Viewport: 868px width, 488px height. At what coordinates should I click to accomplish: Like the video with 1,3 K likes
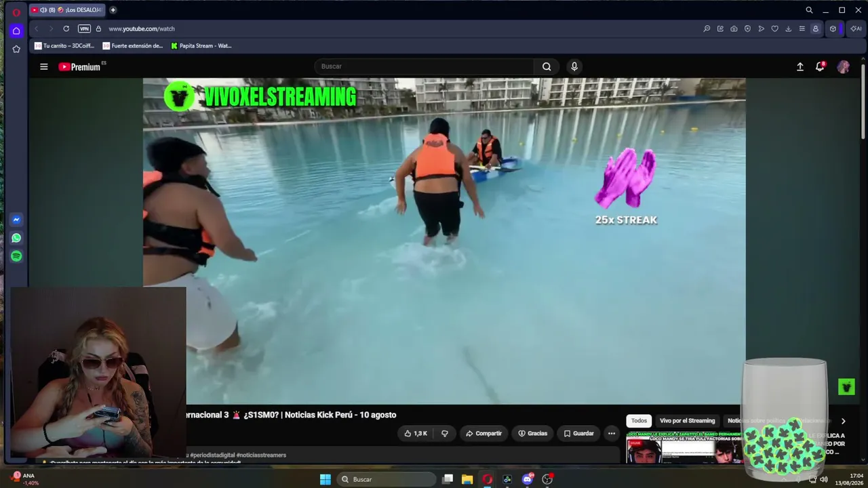pyautogui.click(x=416, y=434)
